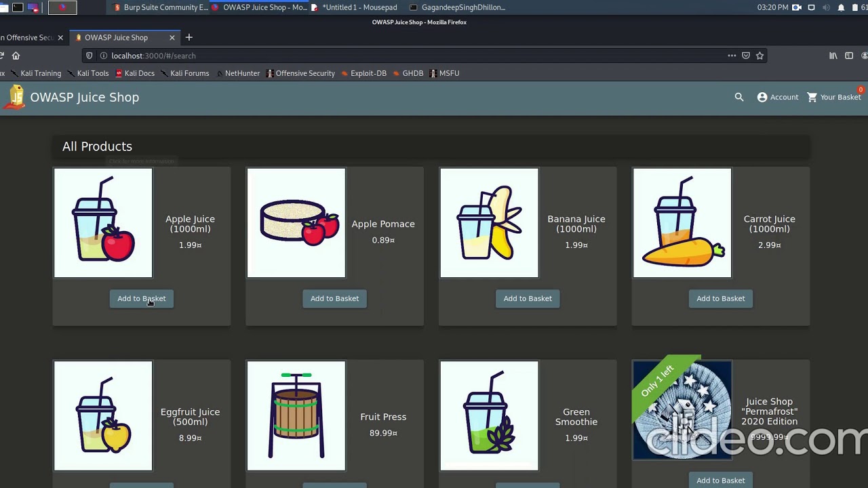Close the OWASP Juice Shop browser tab
The width and height of the screenshot is (868, 488).
172,37
